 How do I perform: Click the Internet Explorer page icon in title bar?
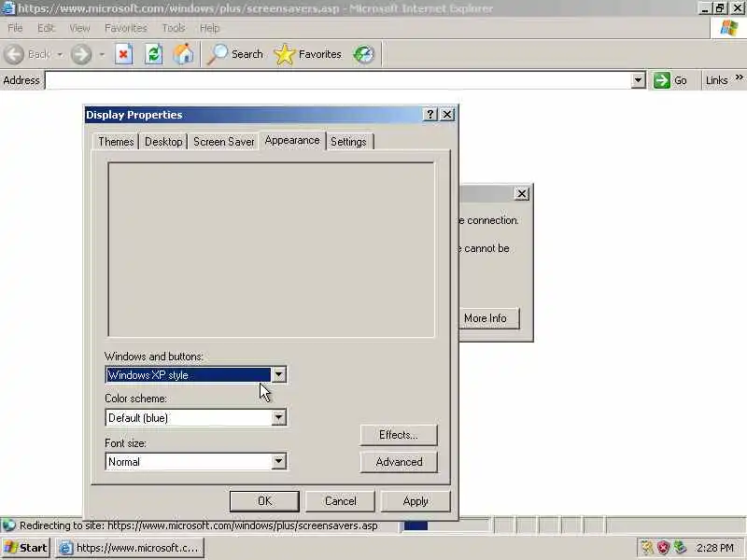[x=8, y=8]
